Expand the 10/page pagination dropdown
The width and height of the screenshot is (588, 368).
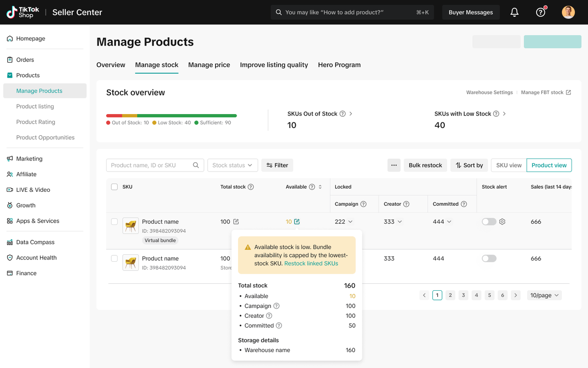tap(544, 295)
